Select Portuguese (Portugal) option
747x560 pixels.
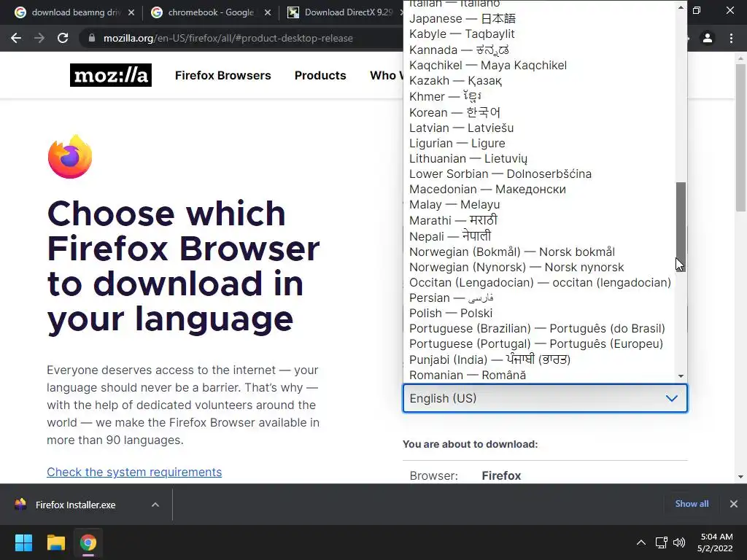pyautogui.click(x=539, y=343)
